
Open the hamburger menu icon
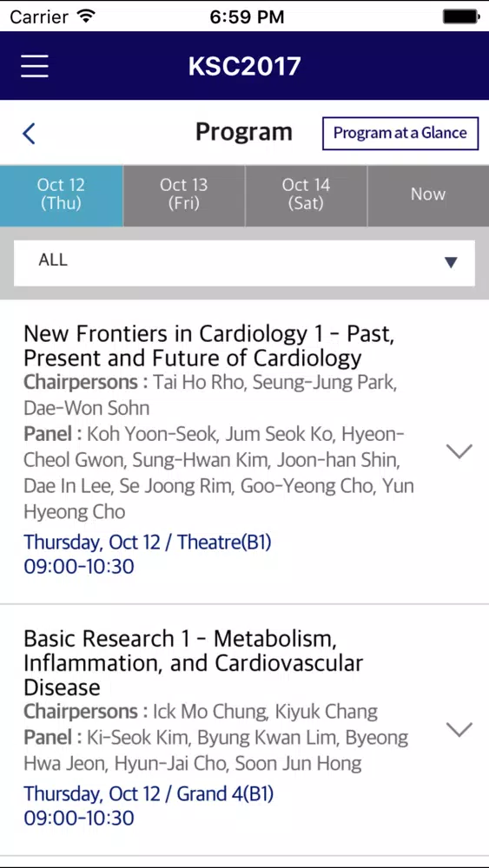(x=35, y=67)
